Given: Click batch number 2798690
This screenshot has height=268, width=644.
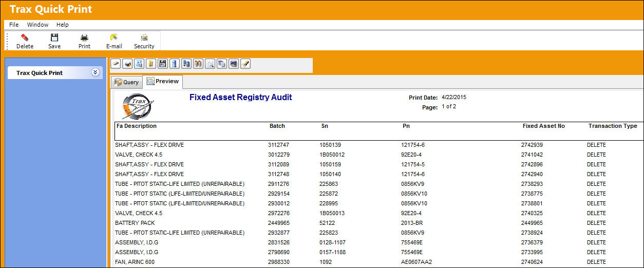Looking at the screenshot, I should pyautogui.click(x=279, y=252).
